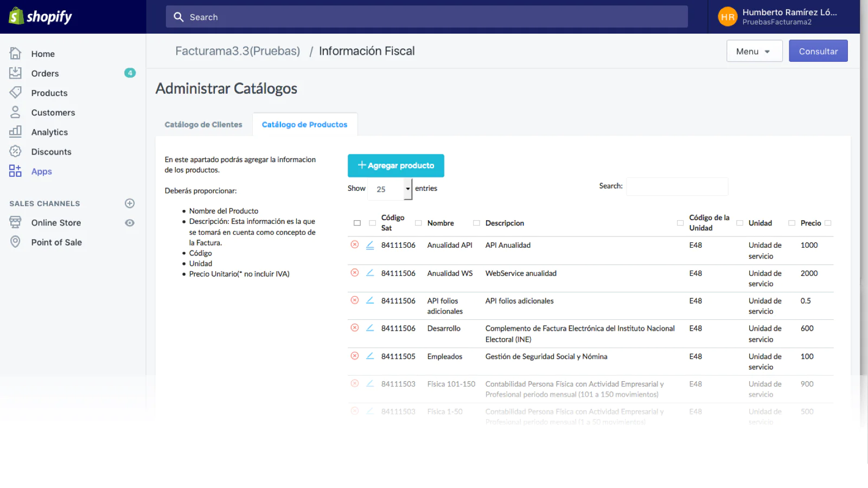868x488 pixels.
Task: Edit the Empleados product row
Action: point(370,356)
